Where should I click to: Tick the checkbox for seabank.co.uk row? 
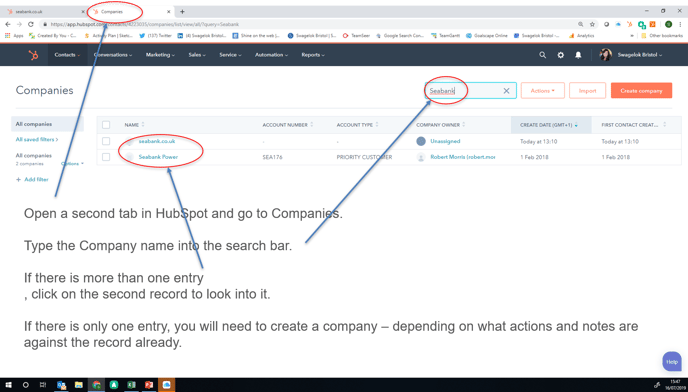coord(106,141)
